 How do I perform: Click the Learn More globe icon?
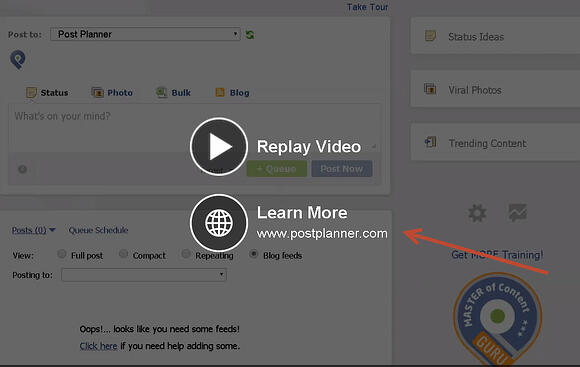click(219, 223)
